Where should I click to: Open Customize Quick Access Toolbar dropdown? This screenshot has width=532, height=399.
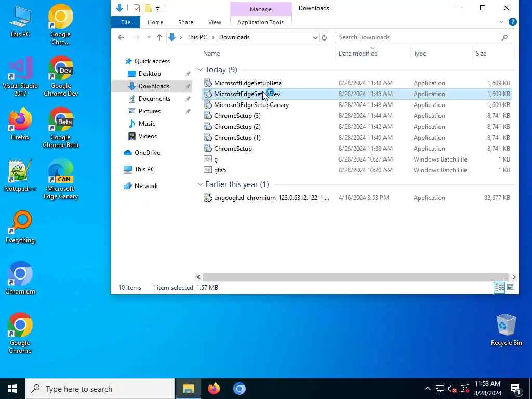pos(158,8)
